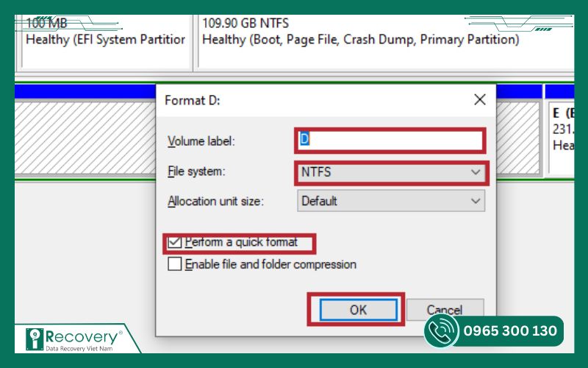Select the 100 MB EFI System Partition
This screenshot has height=368, width=588.
(x=106, y=42)
